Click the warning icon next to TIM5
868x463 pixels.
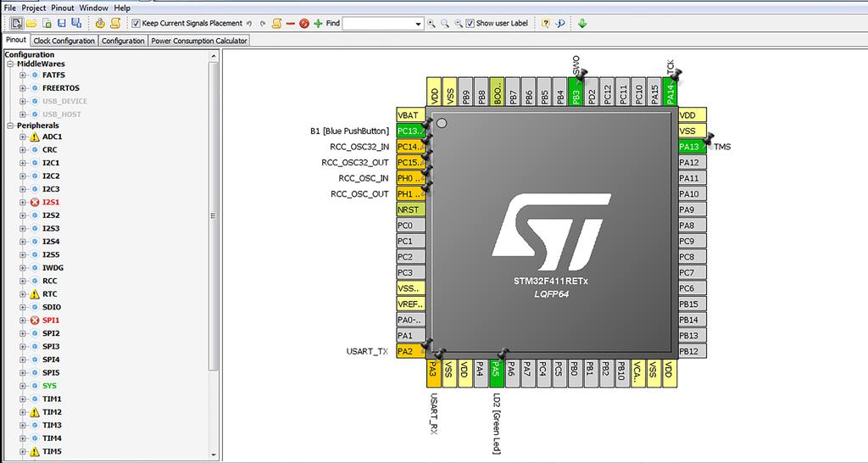tap(35, 451)
